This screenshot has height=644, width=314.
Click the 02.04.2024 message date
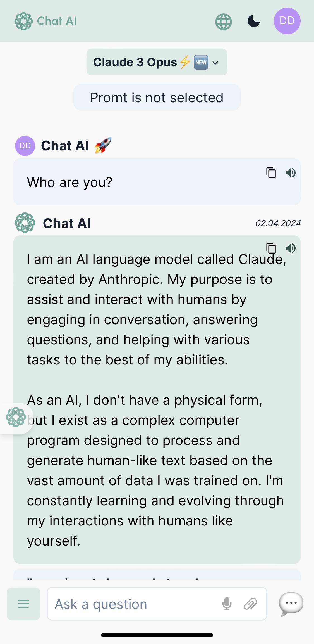coord(278,223)
